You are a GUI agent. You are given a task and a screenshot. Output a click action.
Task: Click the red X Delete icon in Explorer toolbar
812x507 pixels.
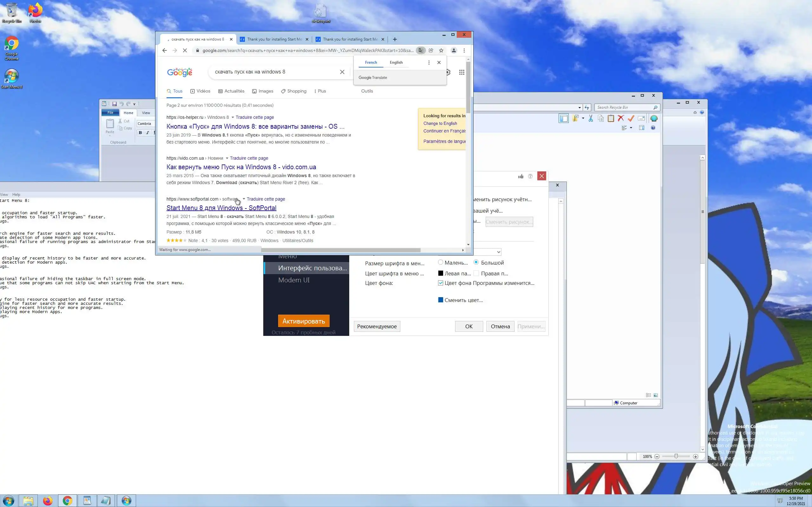click(621, 119)
